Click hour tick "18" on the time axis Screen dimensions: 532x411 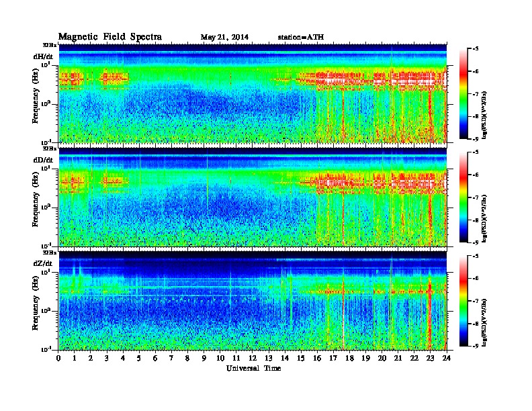tap(349, 358)
